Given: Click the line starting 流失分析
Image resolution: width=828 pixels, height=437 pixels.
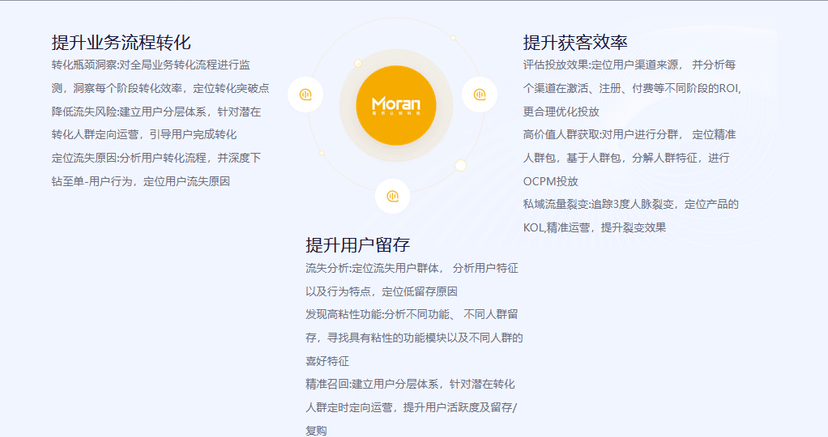Looking at the screenshot, I should (x=412, y=268).
